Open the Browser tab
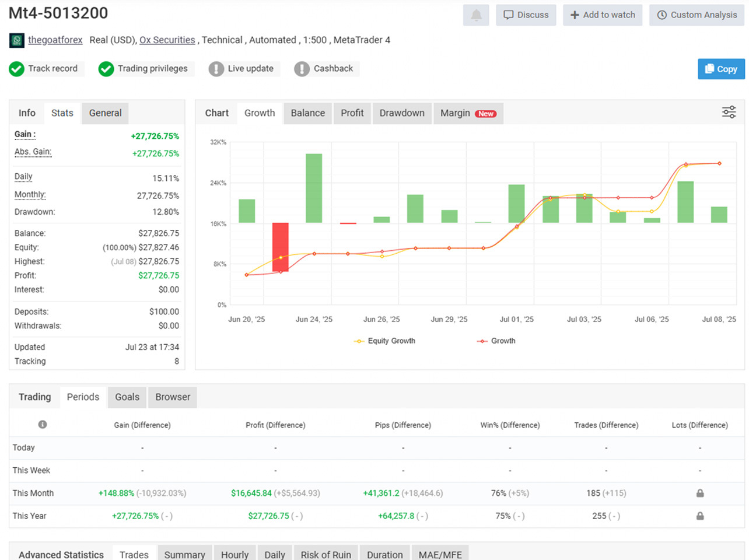 [x=173, y=397]
